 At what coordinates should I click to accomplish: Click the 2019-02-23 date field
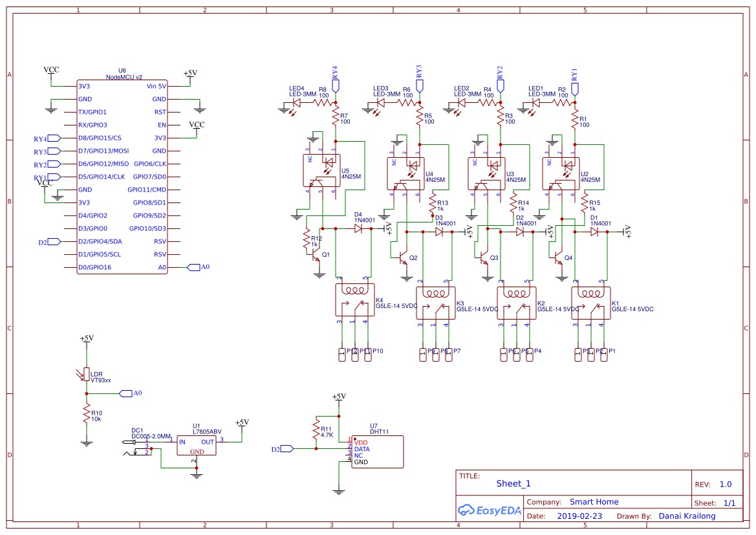tap(579, 516)
